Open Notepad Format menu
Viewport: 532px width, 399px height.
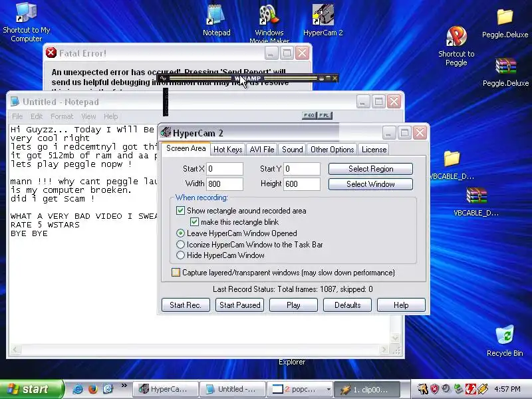click(62, 116)
